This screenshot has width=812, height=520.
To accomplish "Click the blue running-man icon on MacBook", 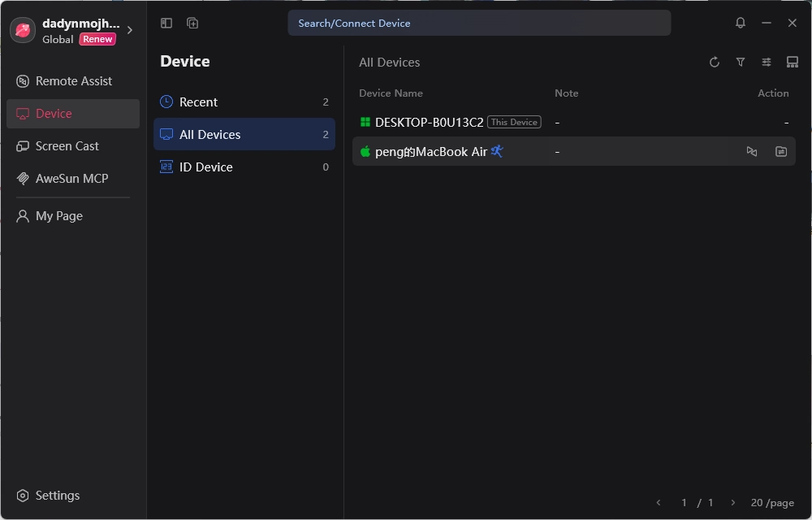I will [497, 150].
